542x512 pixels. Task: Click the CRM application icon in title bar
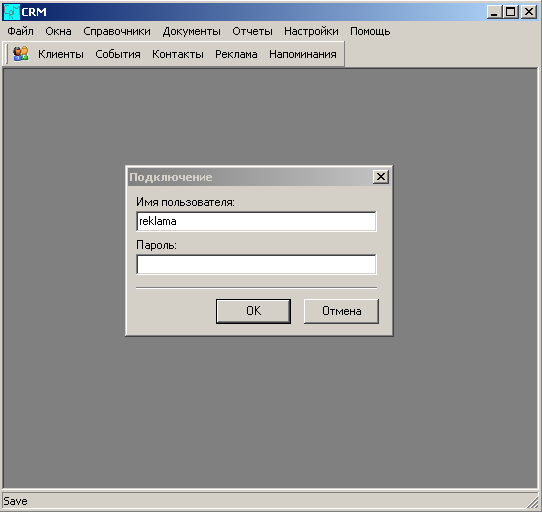(11, 12)
